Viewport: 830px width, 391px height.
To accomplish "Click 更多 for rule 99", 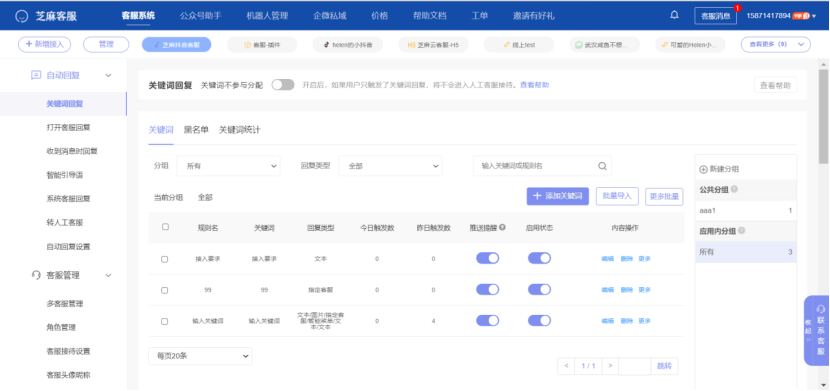I will tap(644, 290).
